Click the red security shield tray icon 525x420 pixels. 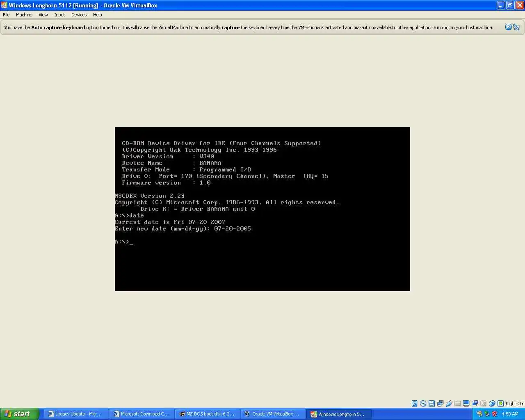click(494, 414)
